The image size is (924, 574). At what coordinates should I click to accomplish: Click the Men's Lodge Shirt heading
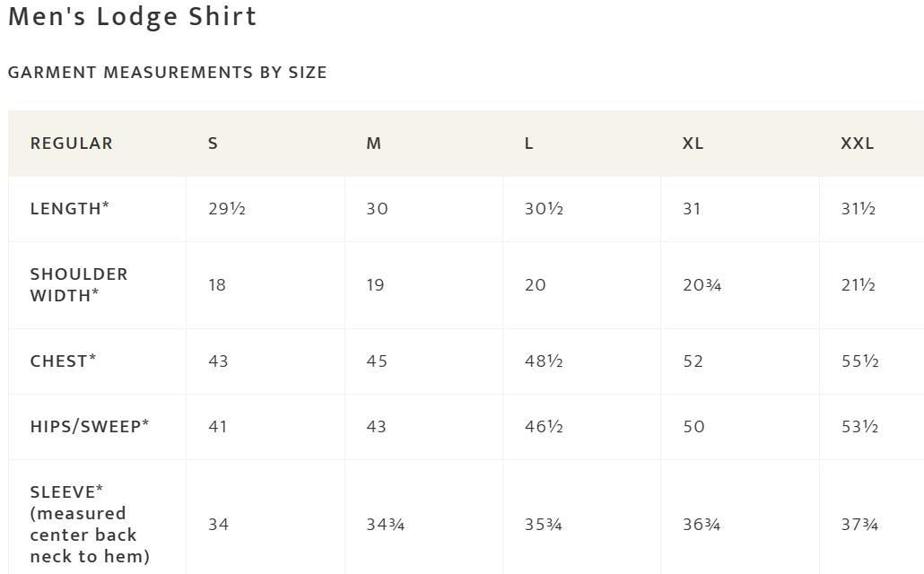point(132,17)
